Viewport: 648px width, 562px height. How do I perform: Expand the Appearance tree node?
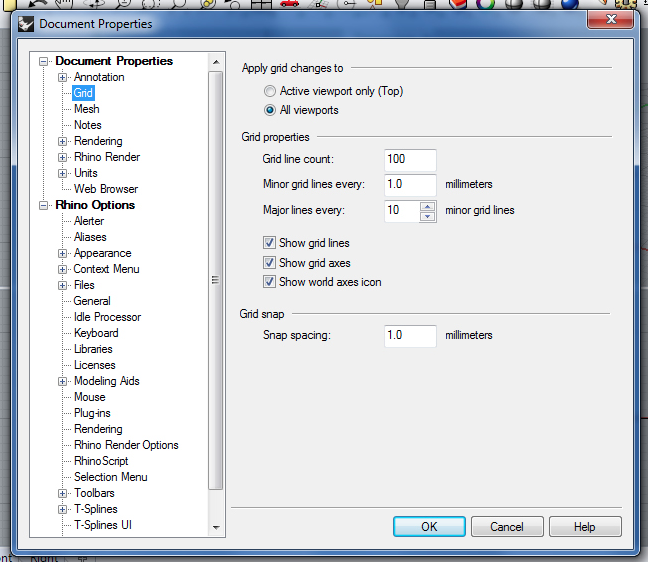62,253
